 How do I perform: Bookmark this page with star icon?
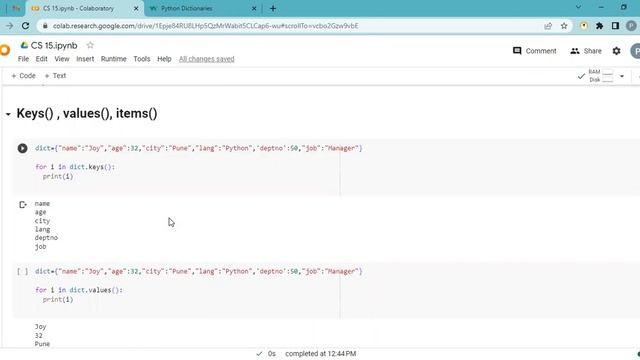(x=564, y=26)
